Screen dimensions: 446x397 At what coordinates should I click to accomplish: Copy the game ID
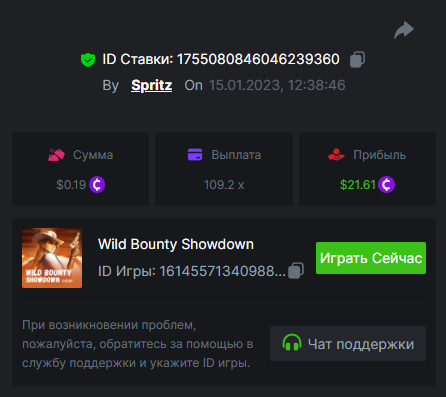(296, 270)
